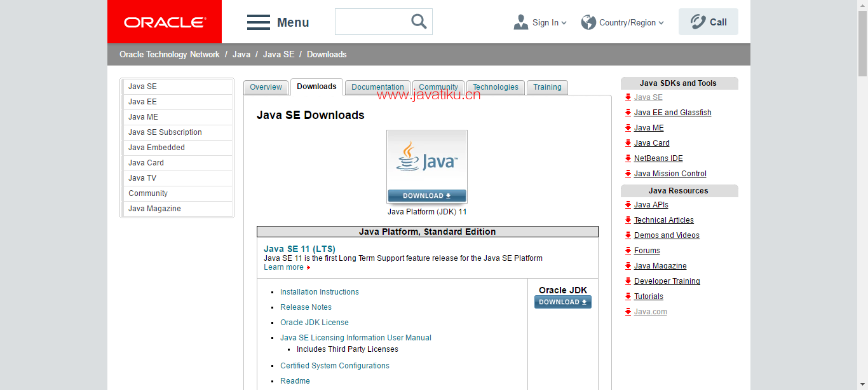Click the Oracle JDK Download button

(563, 302)
